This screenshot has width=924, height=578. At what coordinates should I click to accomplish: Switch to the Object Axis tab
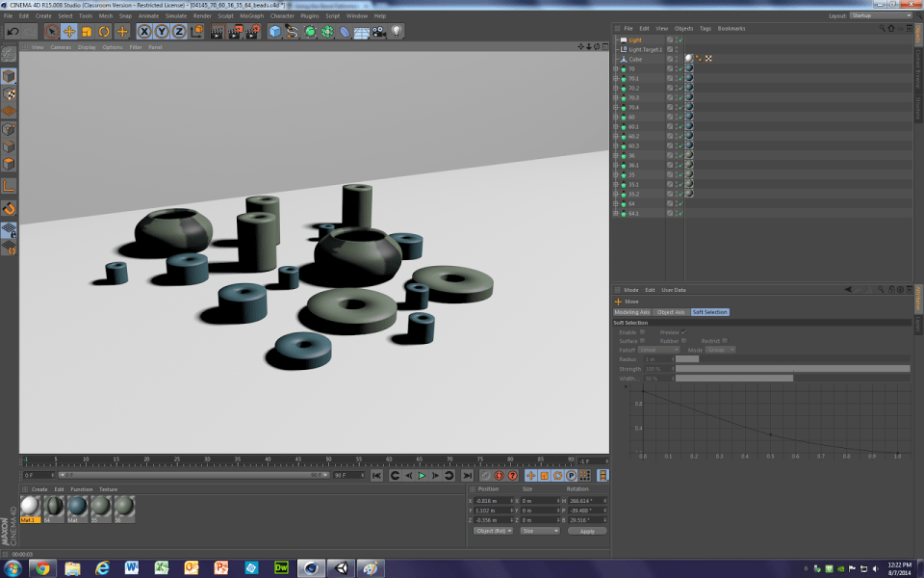click(671, 312)
